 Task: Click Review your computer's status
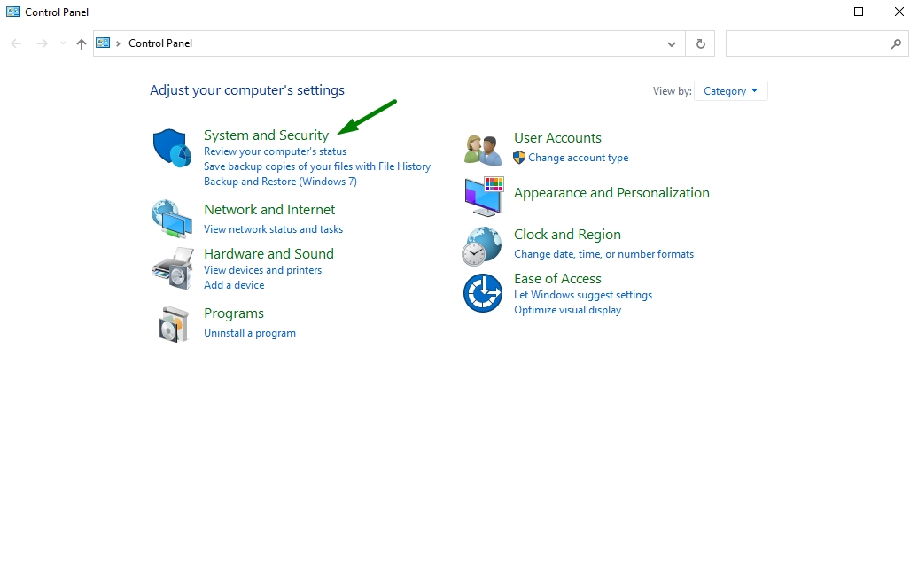point(276,151)
